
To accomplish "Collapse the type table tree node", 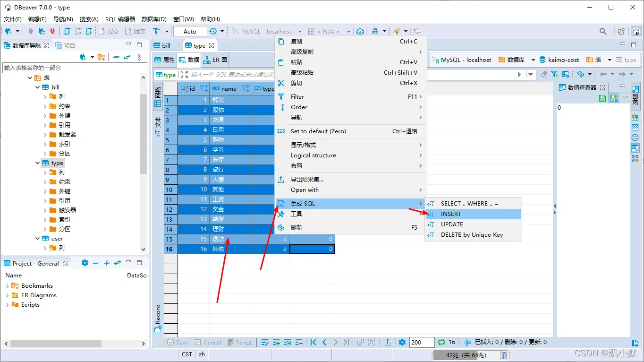I will coord(38,163).
